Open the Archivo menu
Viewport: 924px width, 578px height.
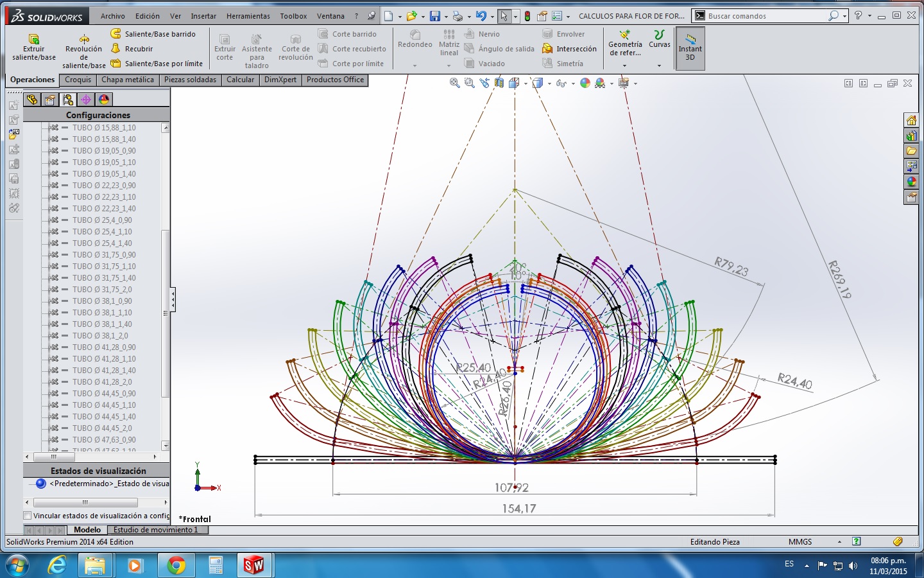click(112, 16)
